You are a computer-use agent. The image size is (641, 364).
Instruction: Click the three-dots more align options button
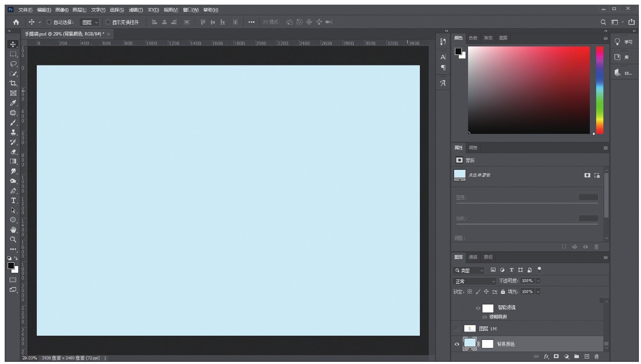(252, 22)
